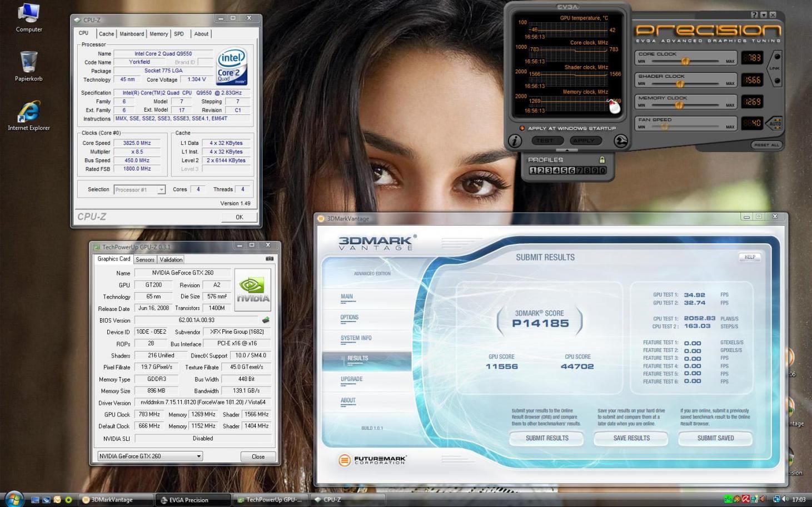Screen dimensions: 812x507
Task: Click the orange quick launch icon
Action: pos(57,500)
